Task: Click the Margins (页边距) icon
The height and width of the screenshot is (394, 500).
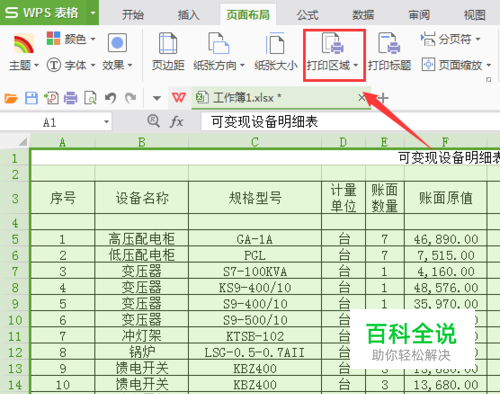Action: 168,44
